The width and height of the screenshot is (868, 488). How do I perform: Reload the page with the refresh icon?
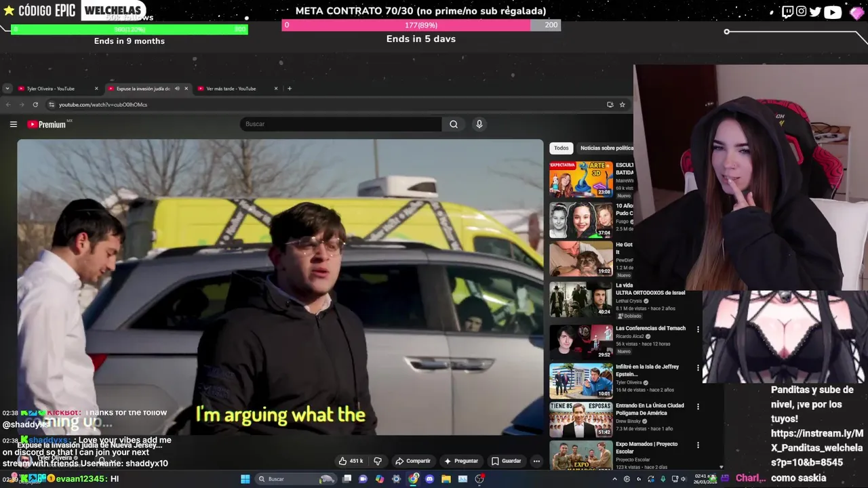click(x=35, y=104)
